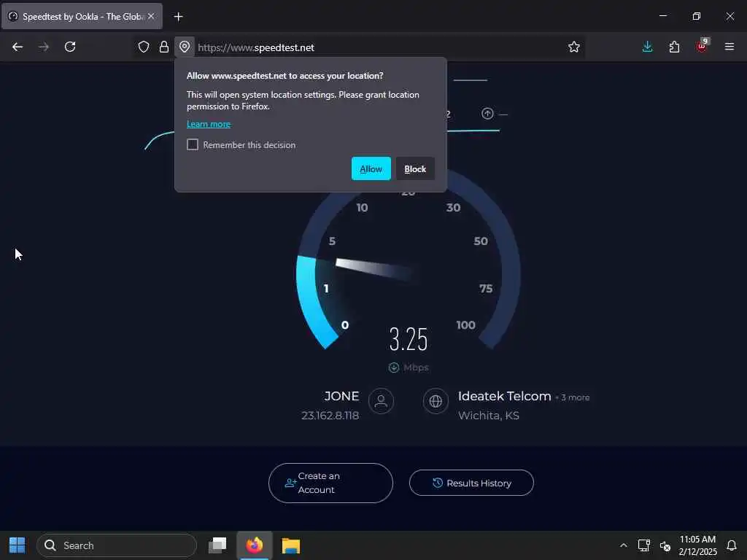Open the notifications bell icon

pos(732,545)
